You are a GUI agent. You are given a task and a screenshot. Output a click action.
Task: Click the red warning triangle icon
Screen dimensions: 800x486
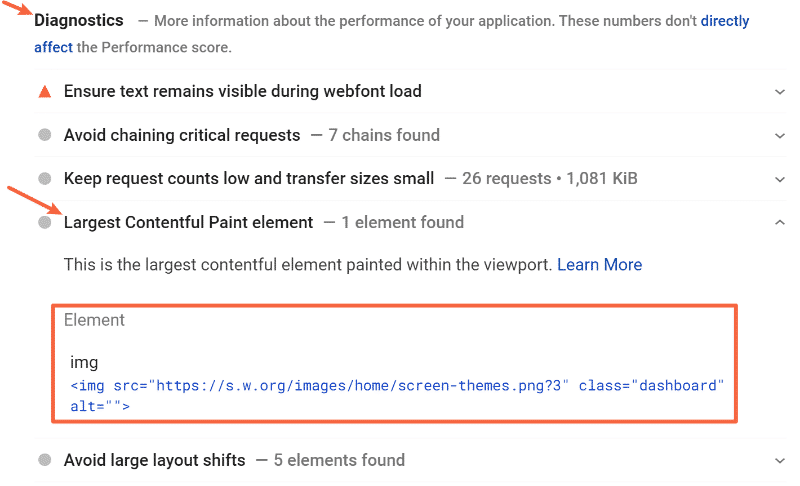click(x=44, y=92)
